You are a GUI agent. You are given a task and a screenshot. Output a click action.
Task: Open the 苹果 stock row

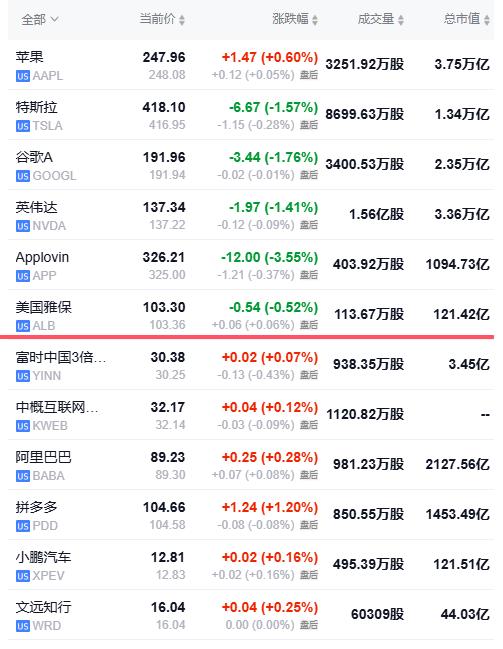[251, 65]
